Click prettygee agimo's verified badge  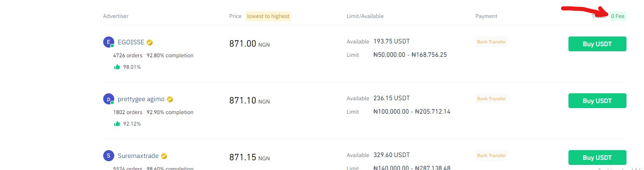pyautogui.click(x=170, y=99)
